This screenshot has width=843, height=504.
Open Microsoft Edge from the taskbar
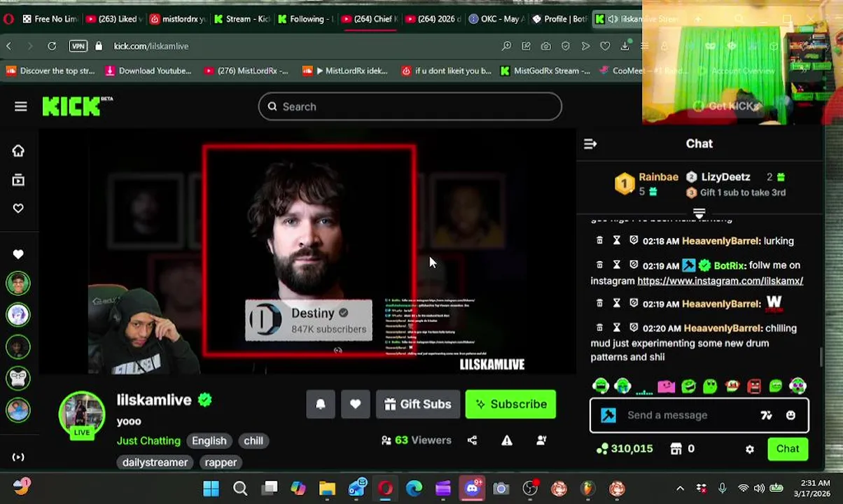coord(414,488)
